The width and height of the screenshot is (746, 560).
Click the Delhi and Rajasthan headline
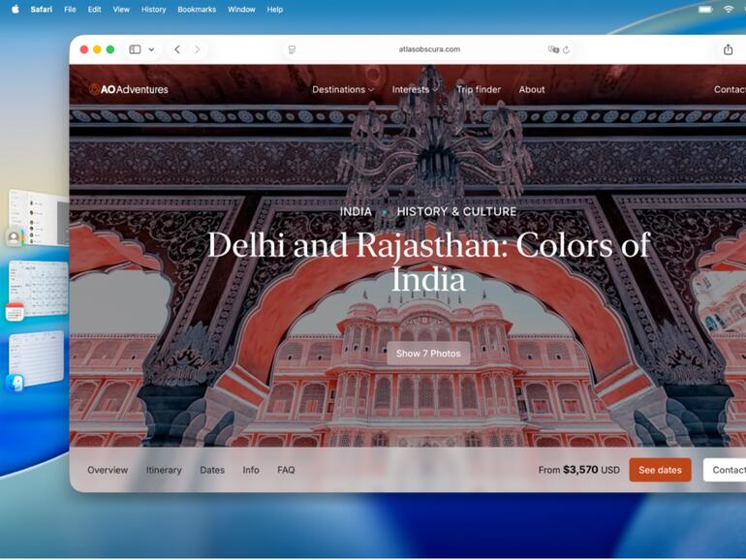pyautogui.click(x=428, y=262)
